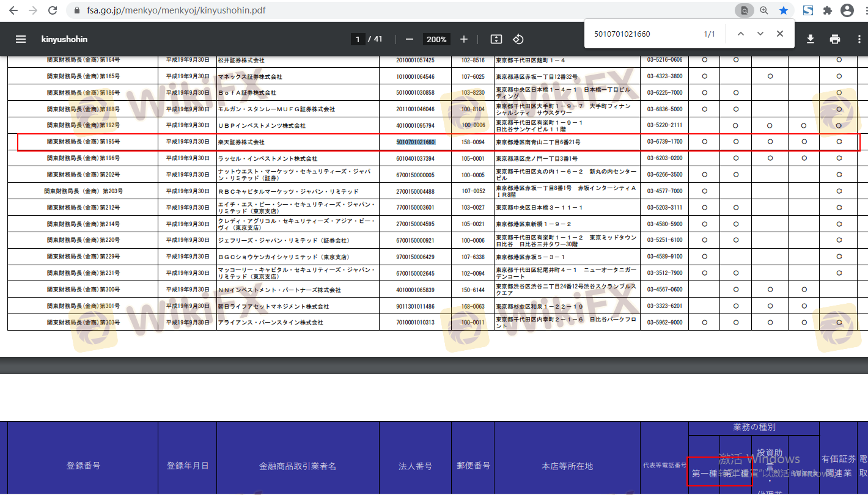Rotate the PDF document counterclockwise
Screen dimensions: 868x495
tap(518, 39)
